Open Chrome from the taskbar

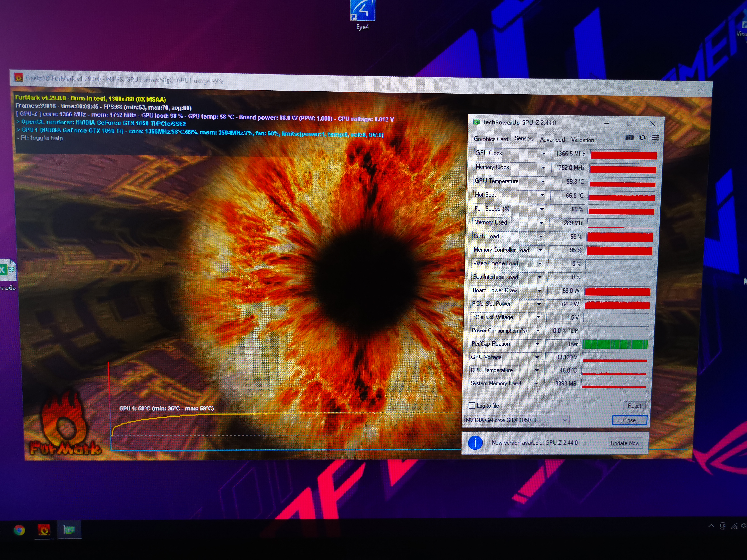click(x=19, y=530)
